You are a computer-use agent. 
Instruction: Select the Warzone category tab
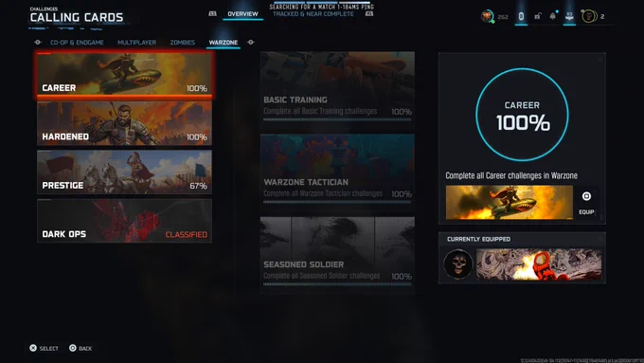point(223,43)
